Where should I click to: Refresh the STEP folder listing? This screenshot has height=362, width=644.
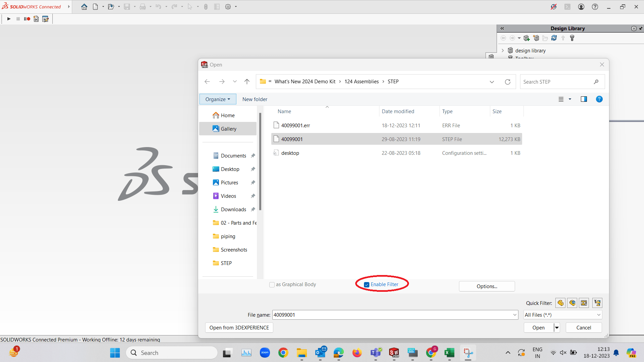(508, 82)
